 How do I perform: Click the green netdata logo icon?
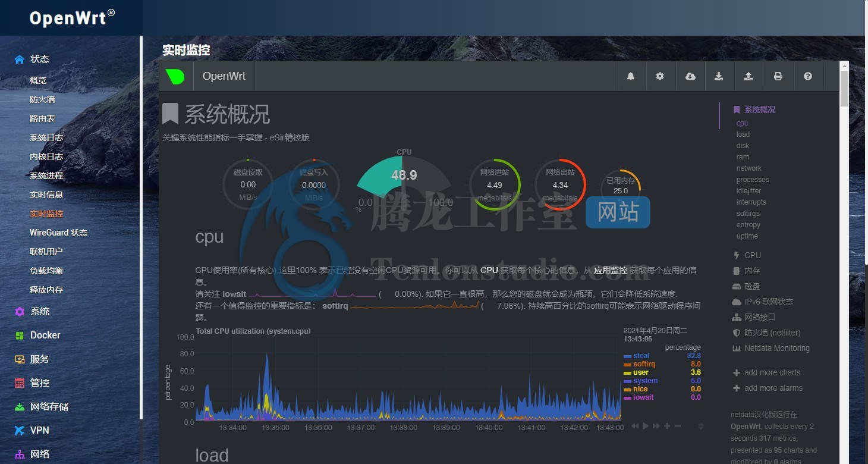175,76
